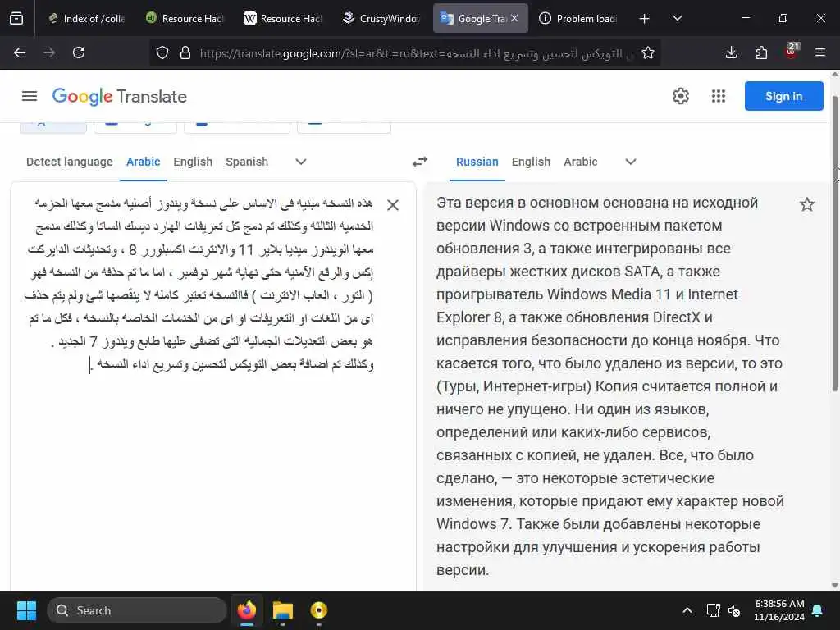Switch to the Wikipedia Resource Hacker tab

tap(283, 19)
